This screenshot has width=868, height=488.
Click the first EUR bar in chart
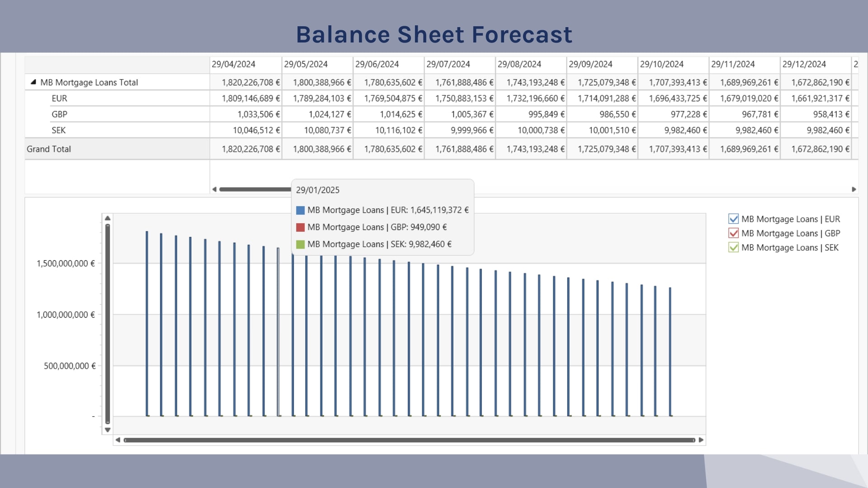[147, 323]
